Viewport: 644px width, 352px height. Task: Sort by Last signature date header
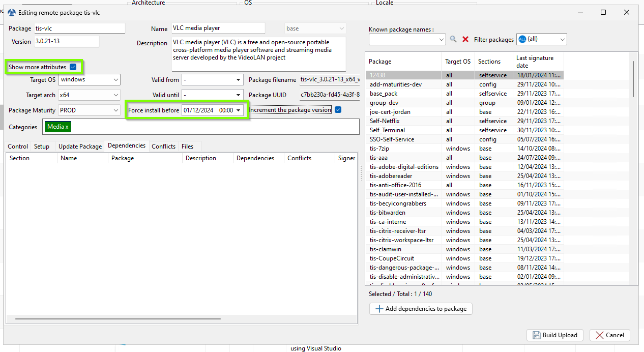point(538,62)
